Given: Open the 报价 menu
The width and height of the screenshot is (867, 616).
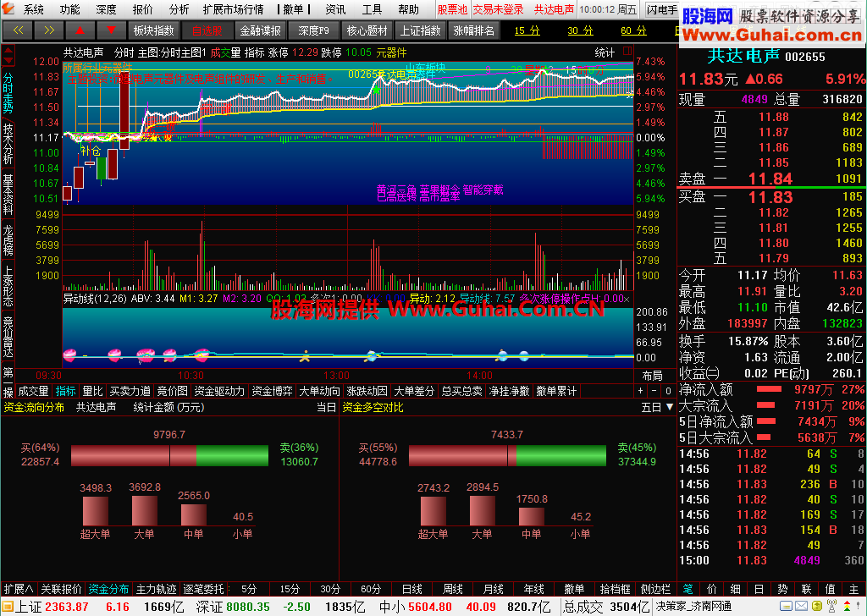Looking at the screenshot, I should pos(142,9).
